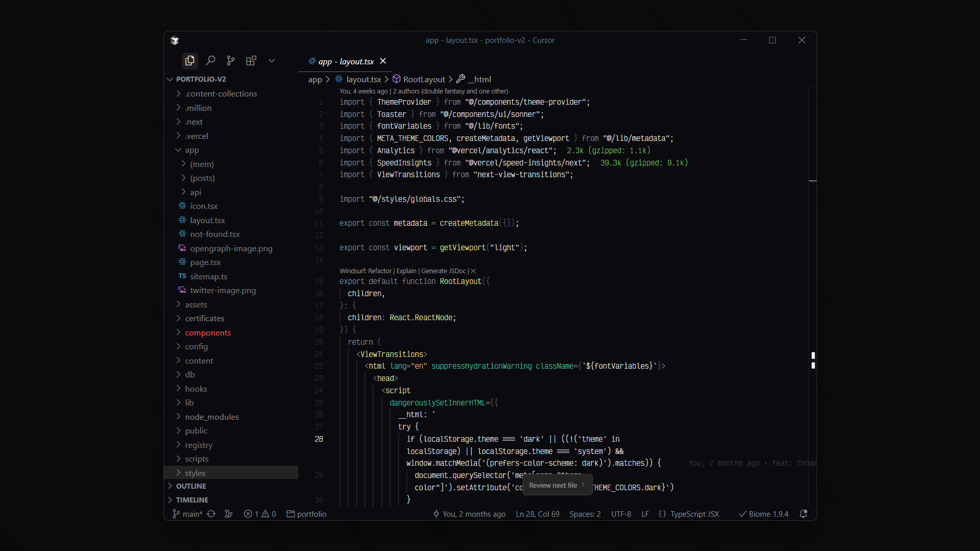Open the Search view icon
Screen dimensions: 980x551
(x=210, y=61)
